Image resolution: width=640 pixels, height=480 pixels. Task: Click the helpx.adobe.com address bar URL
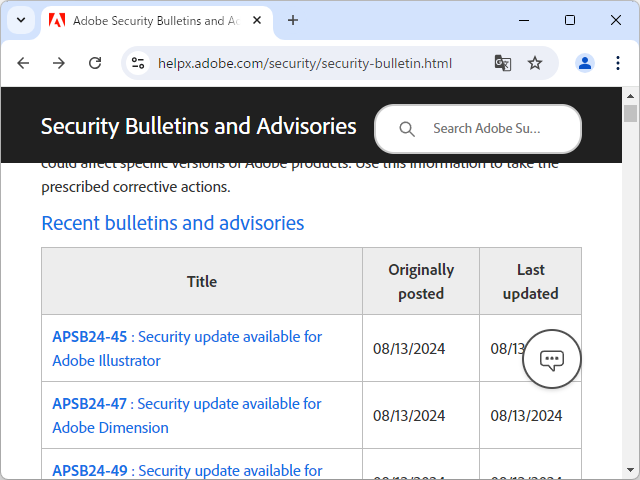[305, 63]
